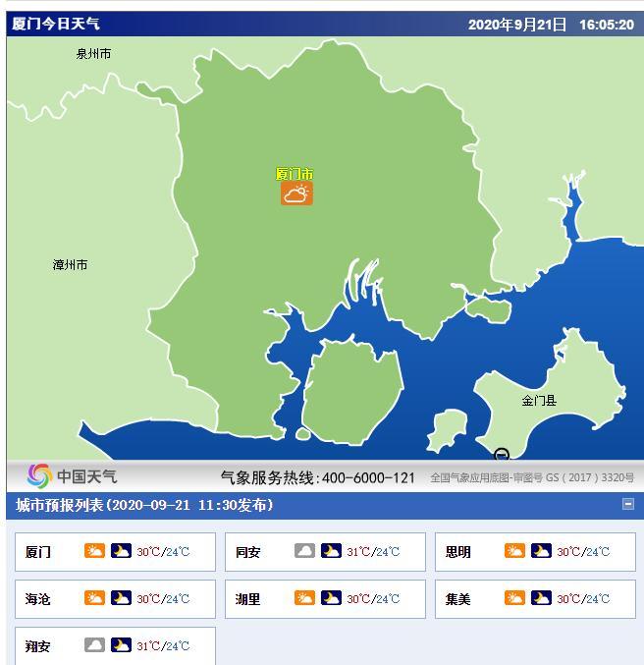Click the 海沧 daytime weather icon
644x665 pixels.
coord(94,598)
